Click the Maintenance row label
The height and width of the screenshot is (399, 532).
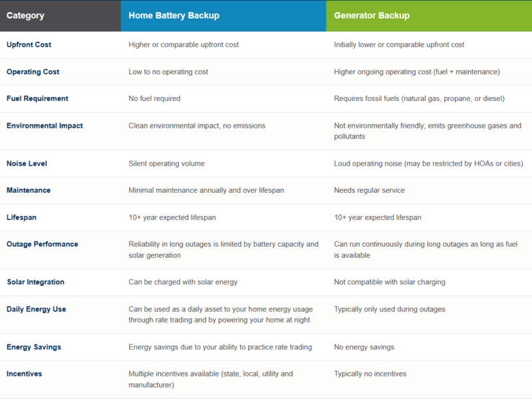tap(29, 190)
